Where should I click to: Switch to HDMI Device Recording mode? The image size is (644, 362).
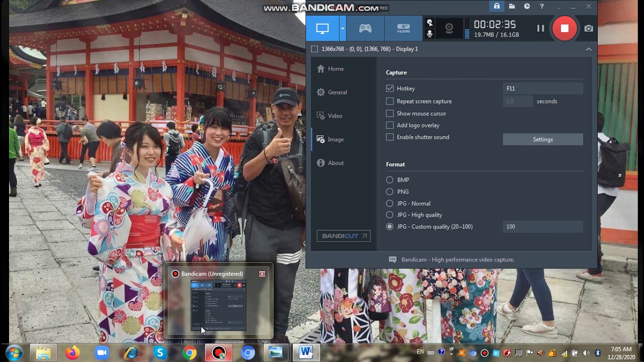coord(404,29)
